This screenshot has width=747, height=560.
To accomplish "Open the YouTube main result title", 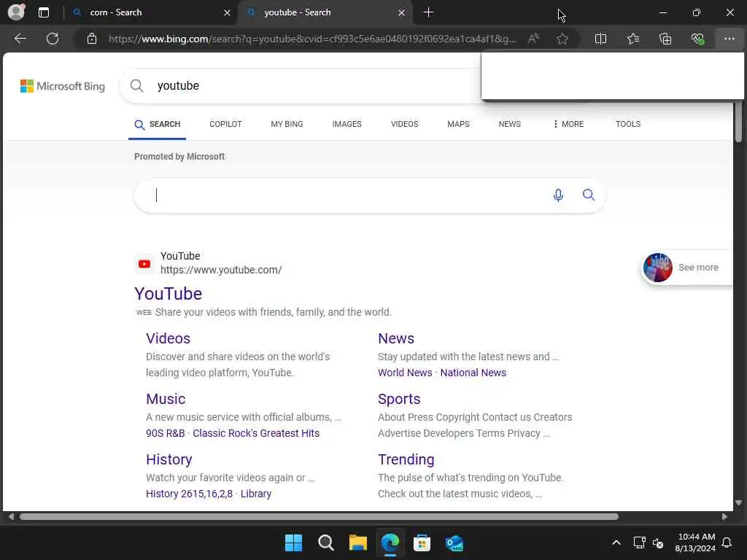I will tap(169, 294).
